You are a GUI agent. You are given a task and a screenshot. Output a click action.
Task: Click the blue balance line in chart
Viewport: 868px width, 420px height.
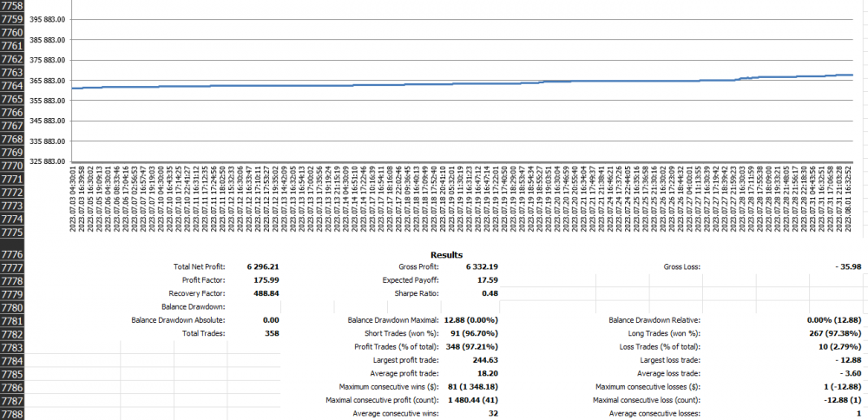point(434,84)
